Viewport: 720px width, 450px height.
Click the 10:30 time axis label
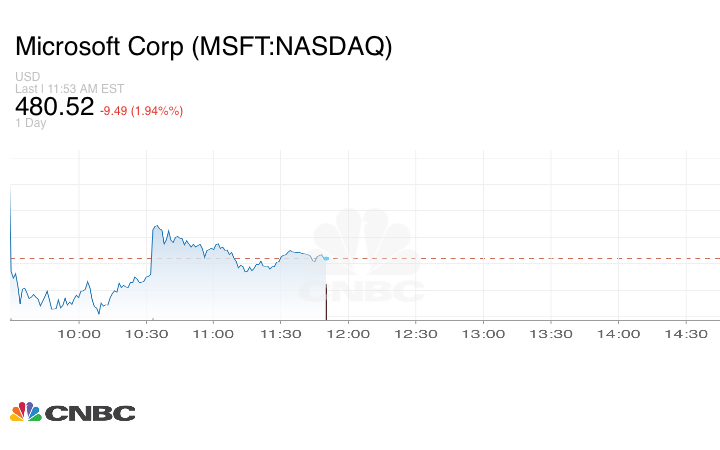coord(148,334)
